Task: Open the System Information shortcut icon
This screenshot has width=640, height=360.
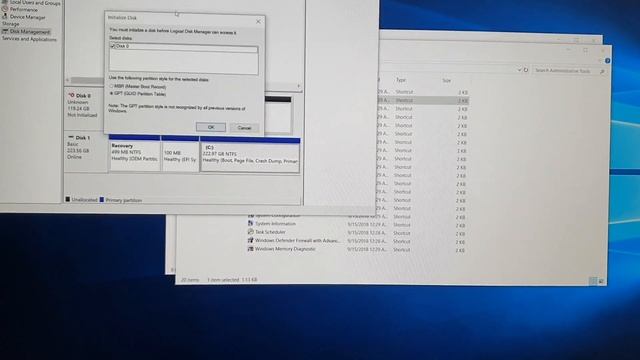Action: pos(251,223)
